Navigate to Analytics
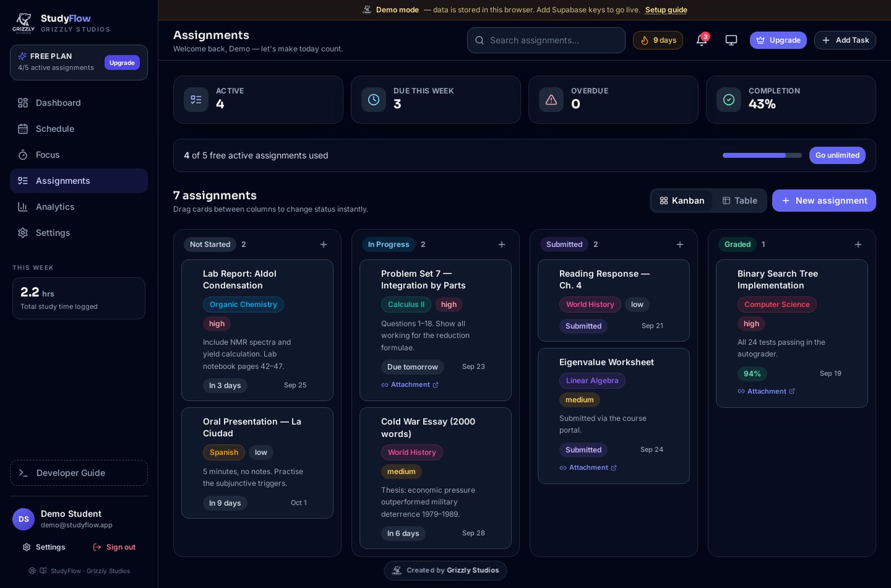The width and height of the screenshot is (891, 588). click(x=79, y=207)
